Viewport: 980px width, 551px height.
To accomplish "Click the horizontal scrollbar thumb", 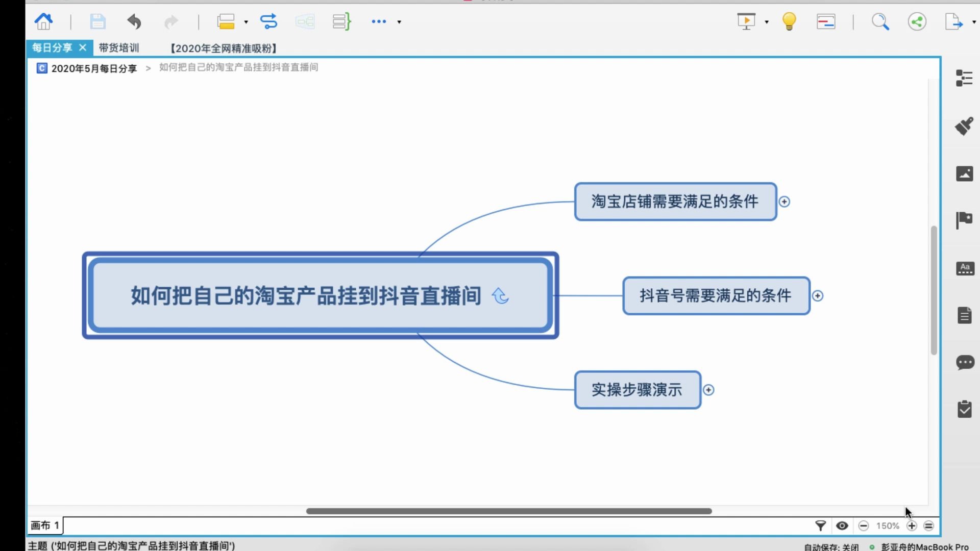I will click(509, 511).
